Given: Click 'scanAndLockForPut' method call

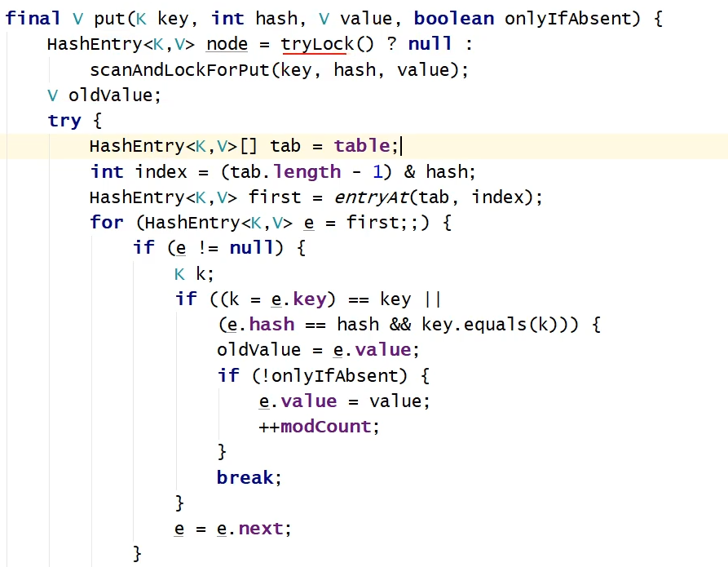Looking at the screenshot, I should 179,69.
